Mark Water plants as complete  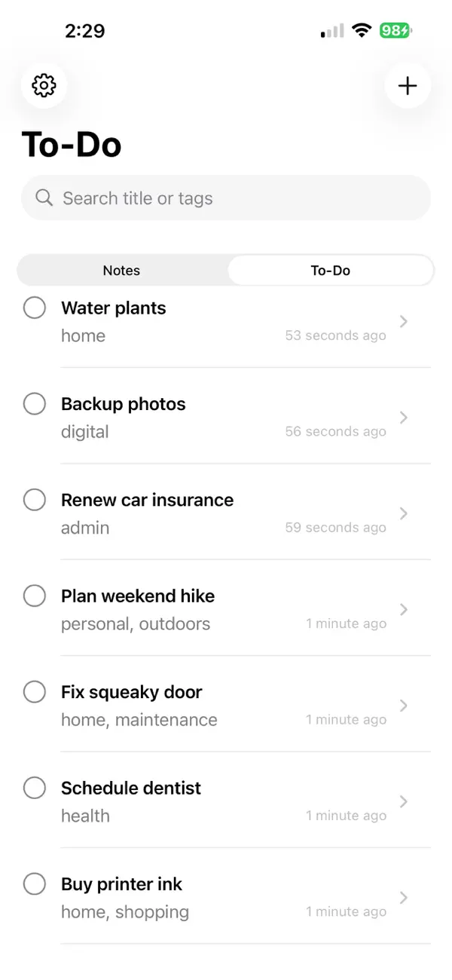[x=35, y=308]
